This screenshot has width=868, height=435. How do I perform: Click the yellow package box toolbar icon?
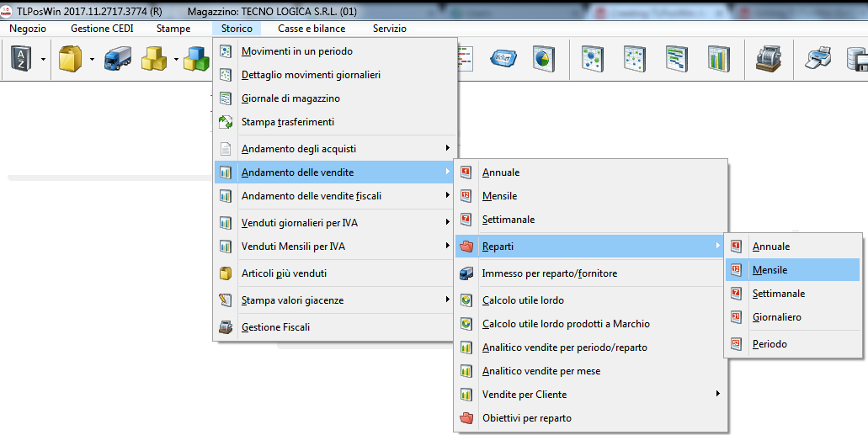click(x=70, y=58)
